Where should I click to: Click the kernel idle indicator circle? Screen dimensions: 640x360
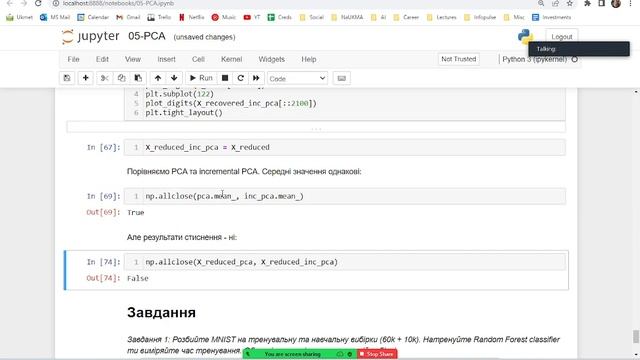tap(574, 59)
